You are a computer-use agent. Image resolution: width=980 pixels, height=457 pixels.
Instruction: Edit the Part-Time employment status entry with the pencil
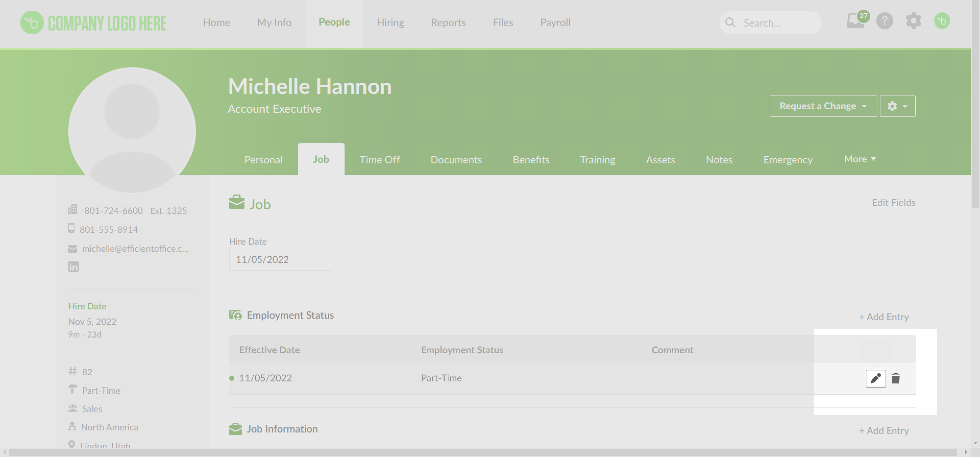click(876, 378)
